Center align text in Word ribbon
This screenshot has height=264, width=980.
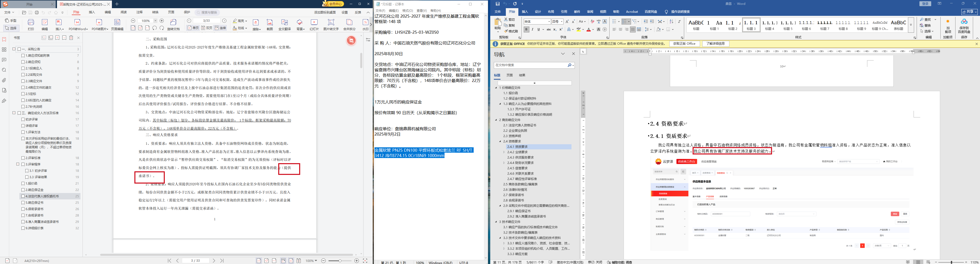(x=621, y=29)
